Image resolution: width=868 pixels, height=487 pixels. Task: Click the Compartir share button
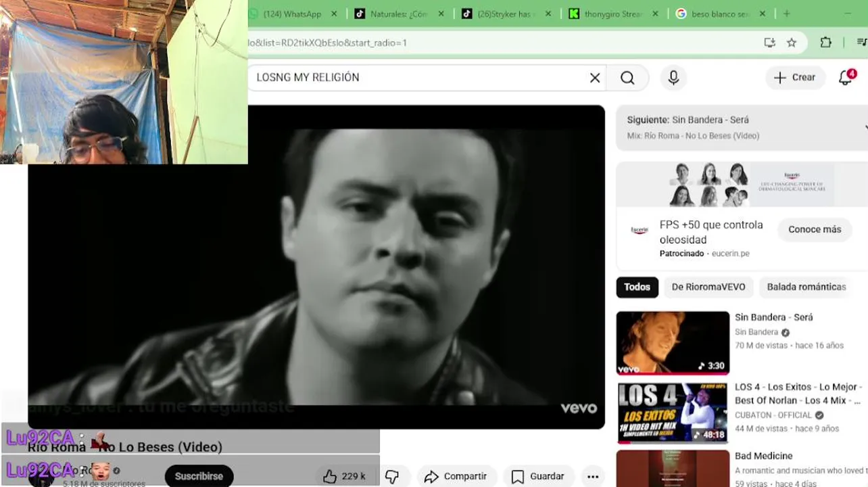(x=456, y=476)
